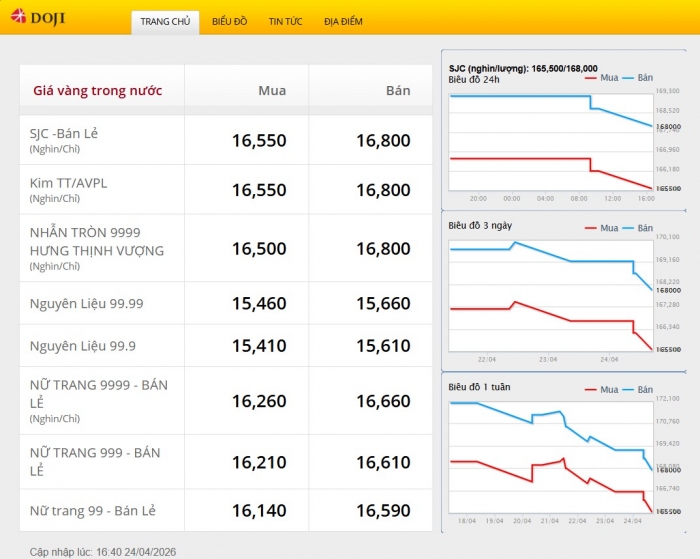Click the Nguyên Liệu 99.99 row label

(x=86, y=303)
